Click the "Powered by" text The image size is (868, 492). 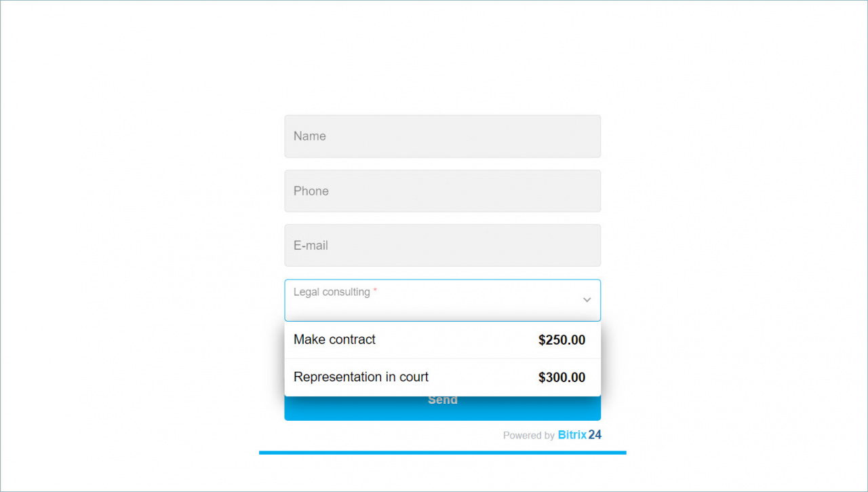click(x=529, y=436)
